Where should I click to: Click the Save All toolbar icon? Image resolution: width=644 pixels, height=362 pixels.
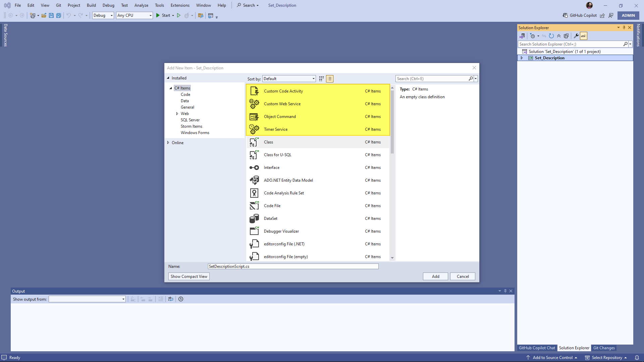pos(59,15)
